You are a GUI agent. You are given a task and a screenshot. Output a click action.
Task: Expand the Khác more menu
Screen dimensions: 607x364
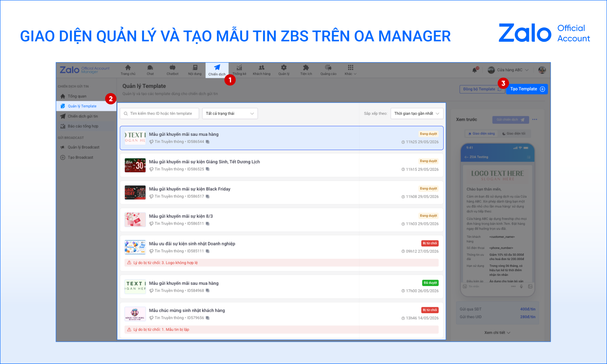(x=350, y=70)
